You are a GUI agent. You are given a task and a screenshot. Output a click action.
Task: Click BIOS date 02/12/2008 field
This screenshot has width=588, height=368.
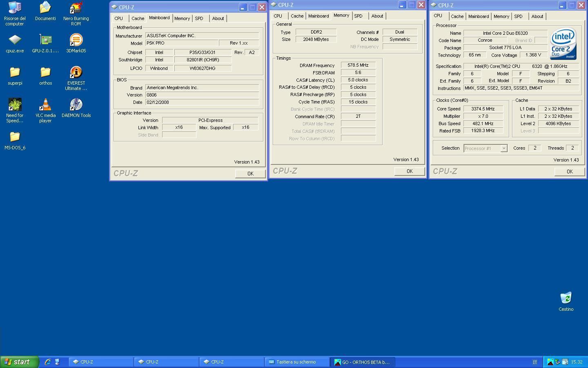pyautogui.click(x=202, y=102)
